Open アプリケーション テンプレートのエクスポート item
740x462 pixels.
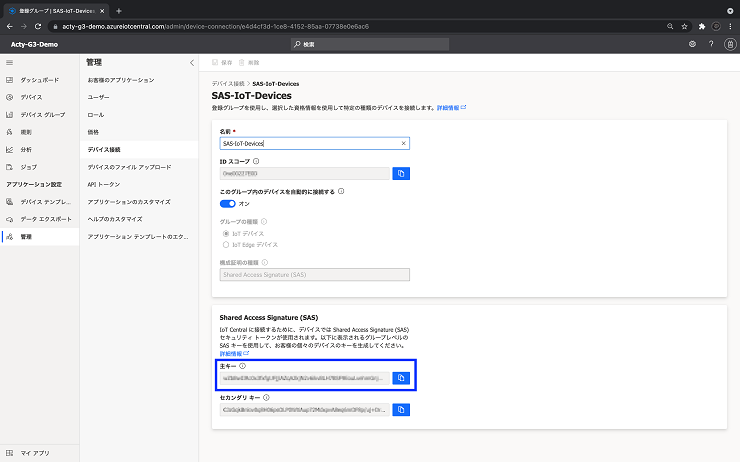[x=139, y=236]
